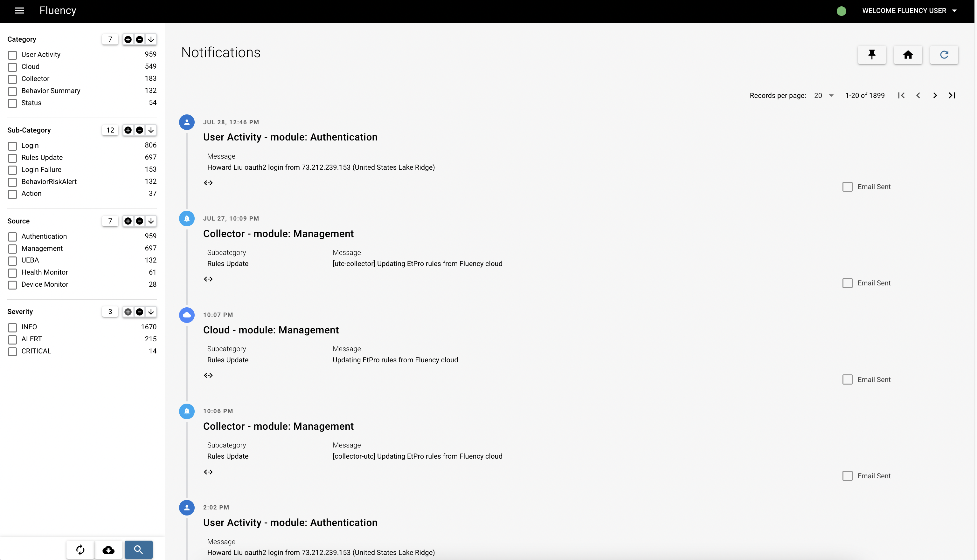The width and height of the screenshot is (977, 560).
Task: Click the Management source label
Action: pos(42,249)
